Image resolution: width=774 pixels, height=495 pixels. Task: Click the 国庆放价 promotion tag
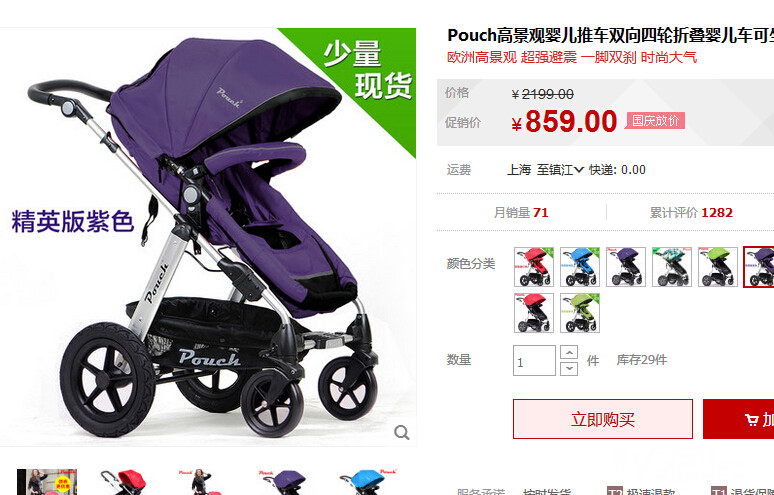[655, 120]
